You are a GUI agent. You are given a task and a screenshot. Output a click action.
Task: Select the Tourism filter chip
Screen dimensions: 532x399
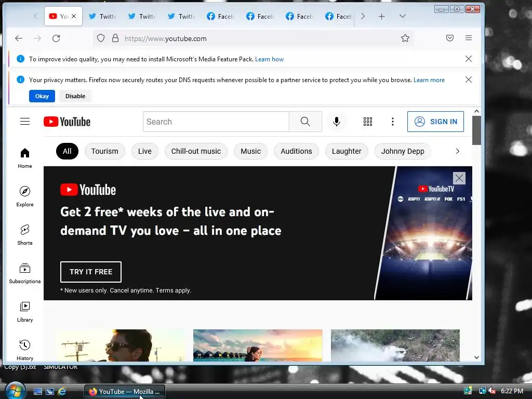[x=104, y=151]
